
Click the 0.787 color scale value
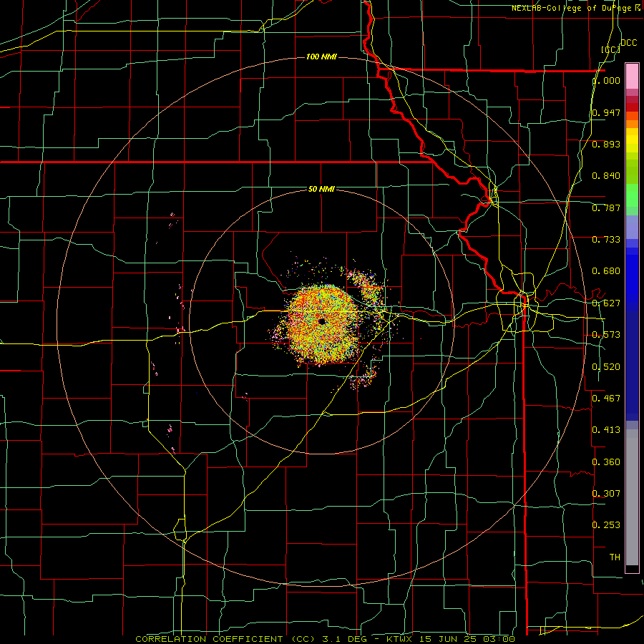[606, 208]
